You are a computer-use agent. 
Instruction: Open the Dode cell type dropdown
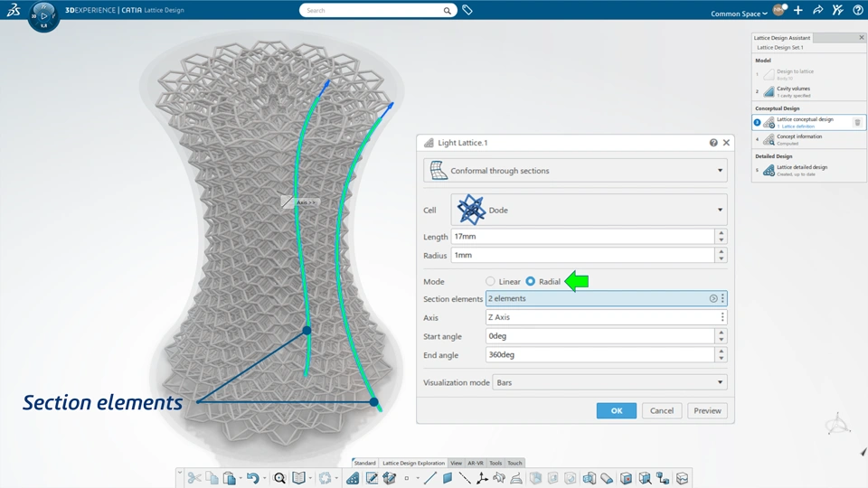tap(589, 210)
